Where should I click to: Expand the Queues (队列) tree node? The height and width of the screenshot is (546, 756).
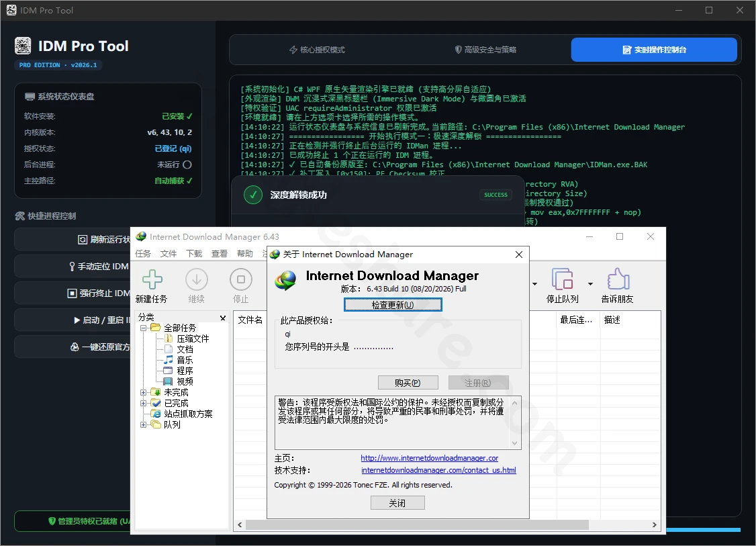[x=143, y=424]
